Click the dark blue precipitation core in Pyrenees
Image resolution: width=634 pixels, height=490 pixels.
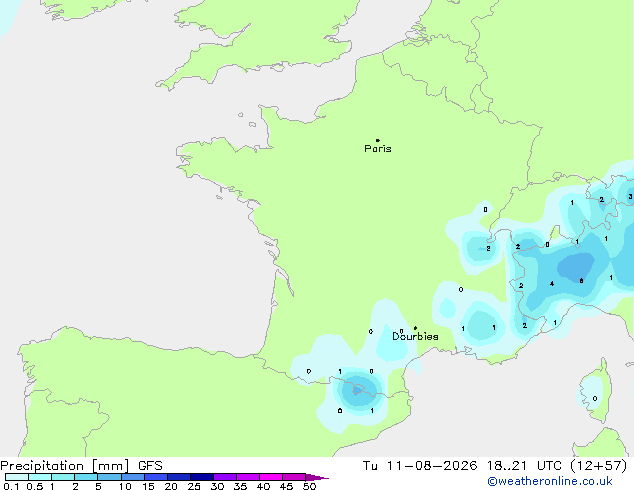coord(357,390)
